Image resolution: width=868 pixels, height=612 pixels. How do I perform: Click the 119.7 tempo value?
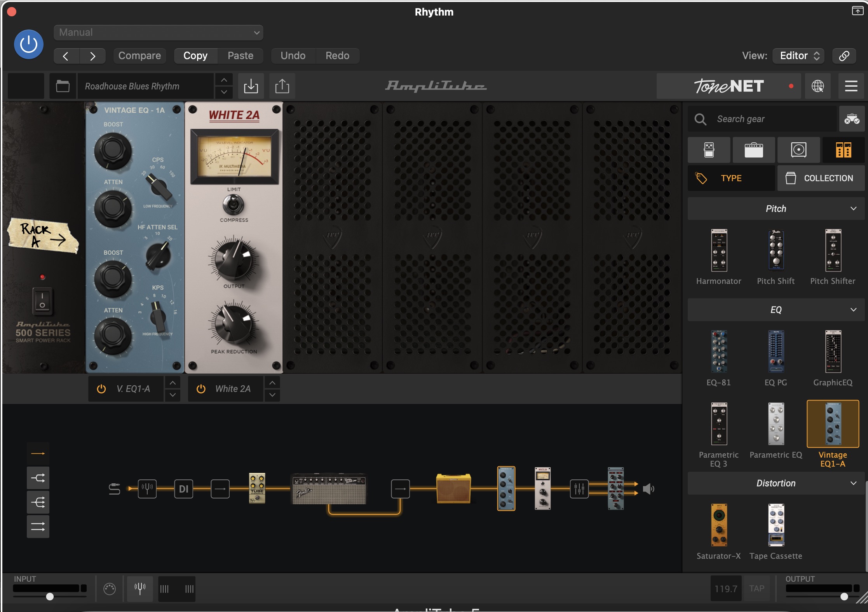726,589
